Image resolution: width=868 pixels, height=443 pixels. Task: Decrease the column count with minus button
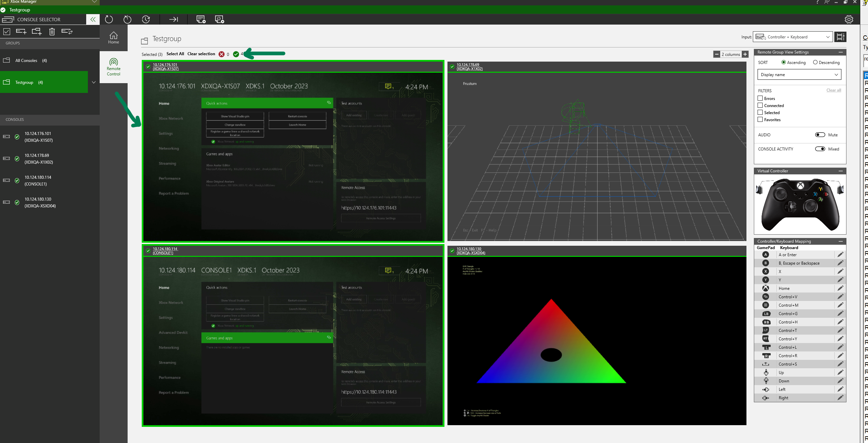tap(717, 54)
